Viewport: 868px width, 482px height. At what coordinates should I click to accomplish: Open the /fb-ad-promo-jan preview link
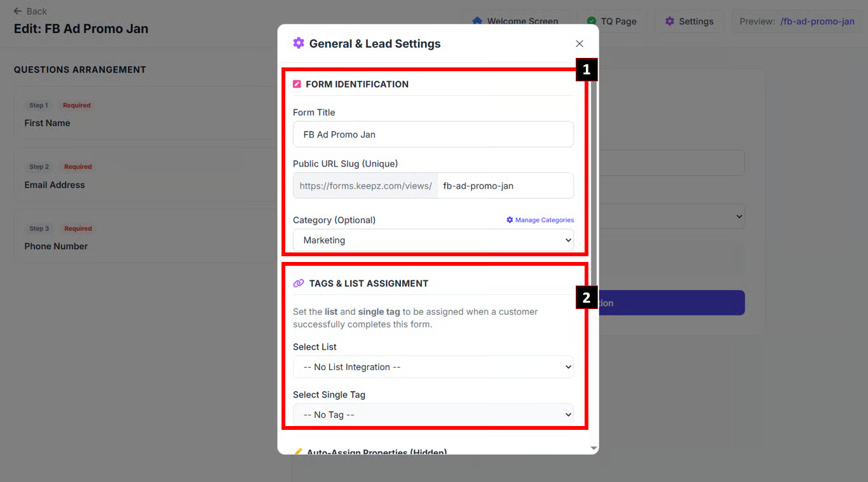817,22
